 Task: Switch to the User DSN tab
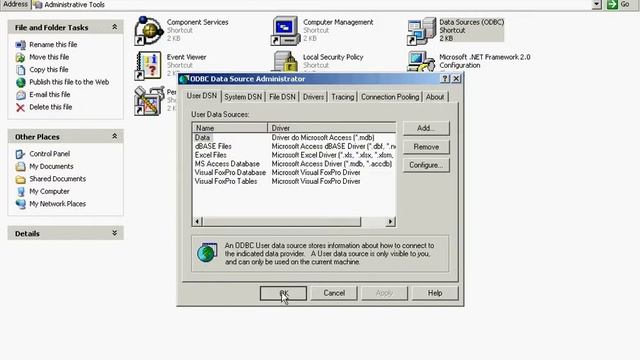[x=202, y=96]
